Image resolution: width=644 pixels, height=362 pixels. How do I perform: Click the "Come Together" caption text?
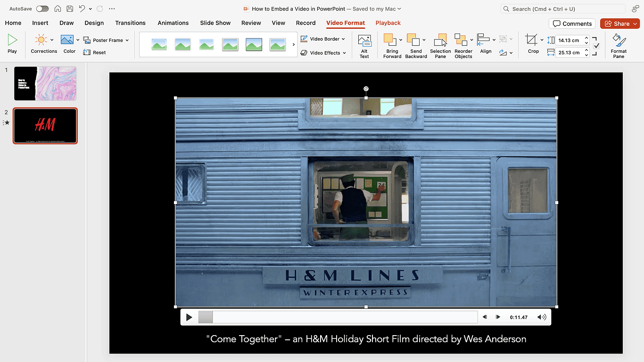click(366, 339)
